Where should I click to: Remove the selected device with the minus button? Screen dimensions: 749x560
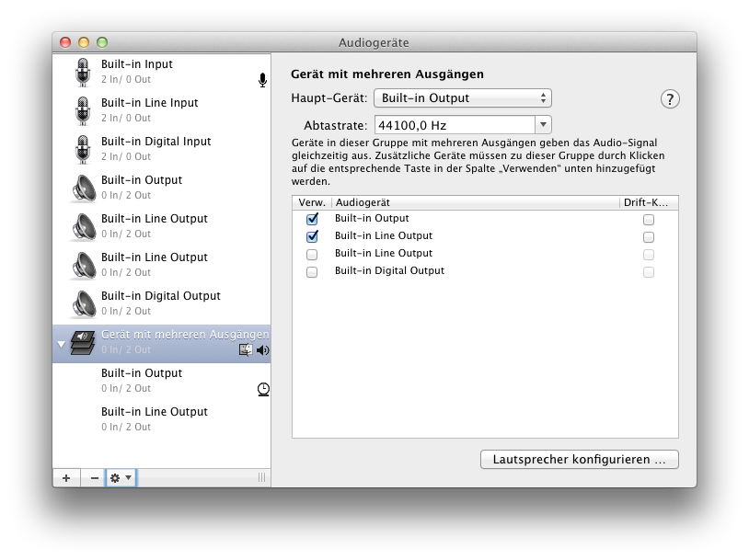[94, 477]
